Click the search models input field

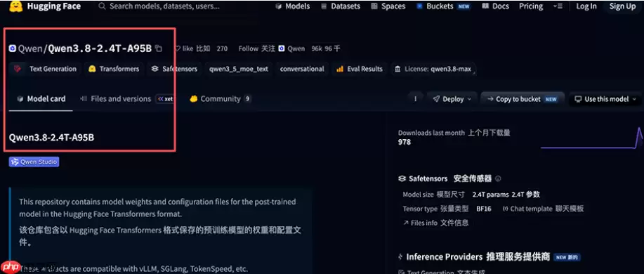(x=164, y=6)
